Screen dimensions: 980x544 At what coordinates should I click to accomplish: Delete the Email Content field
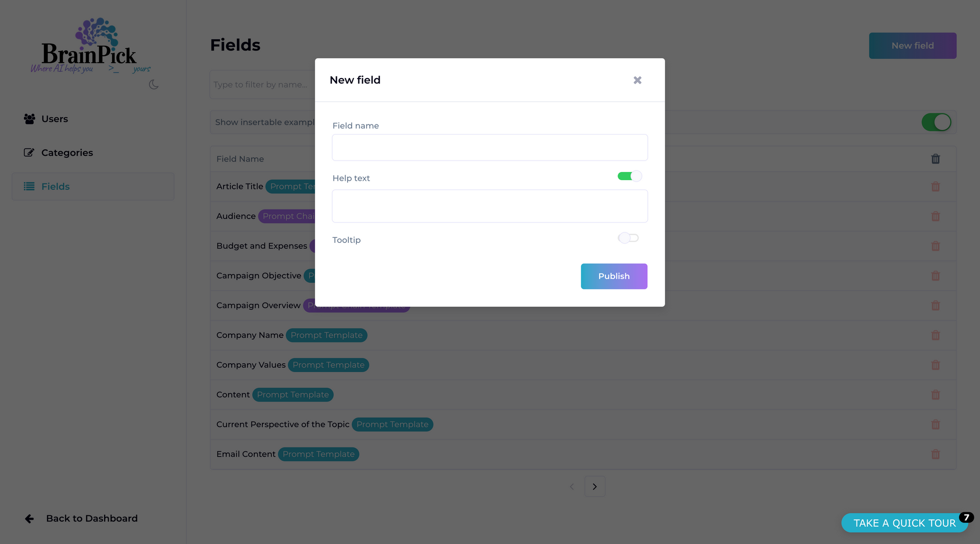936,454
